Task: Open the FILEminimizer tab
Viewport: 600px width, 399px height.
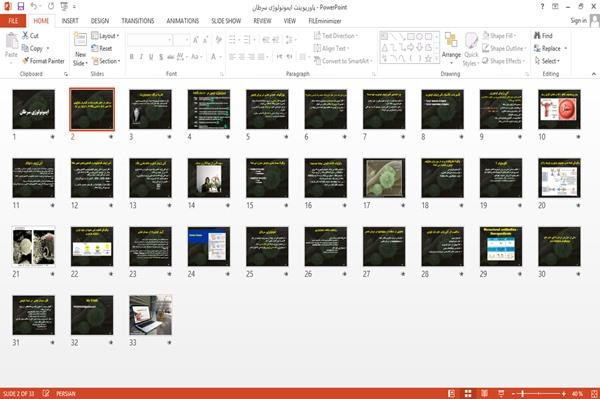Action: pos(325,21)
